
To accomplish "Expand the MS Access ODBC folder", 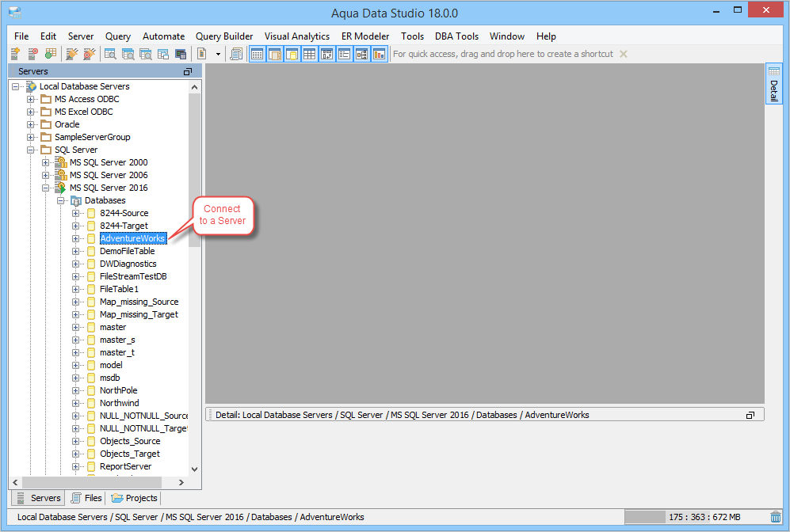I will pyautogui.click(x=31, y=99).
